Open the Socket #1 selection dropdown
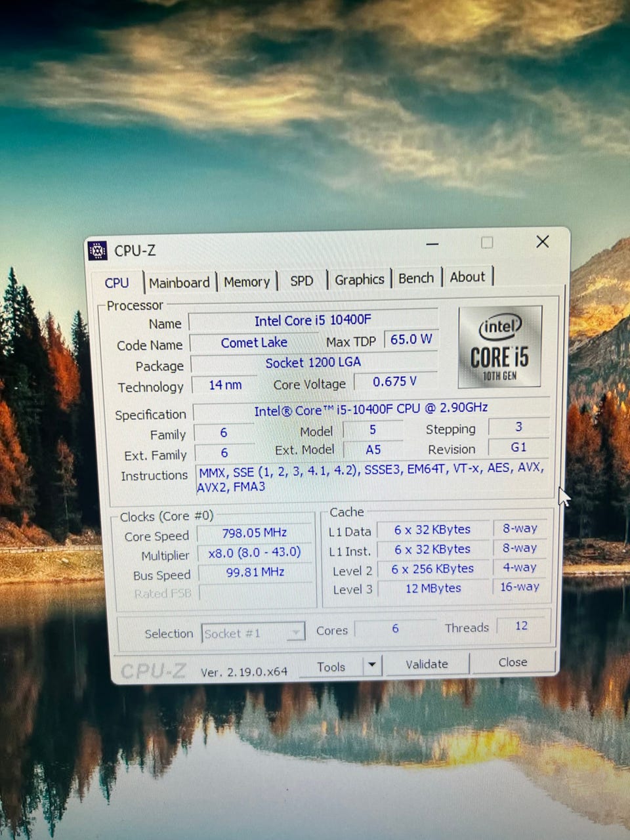Viewport: 630px width, 840px height. (253, 633)
